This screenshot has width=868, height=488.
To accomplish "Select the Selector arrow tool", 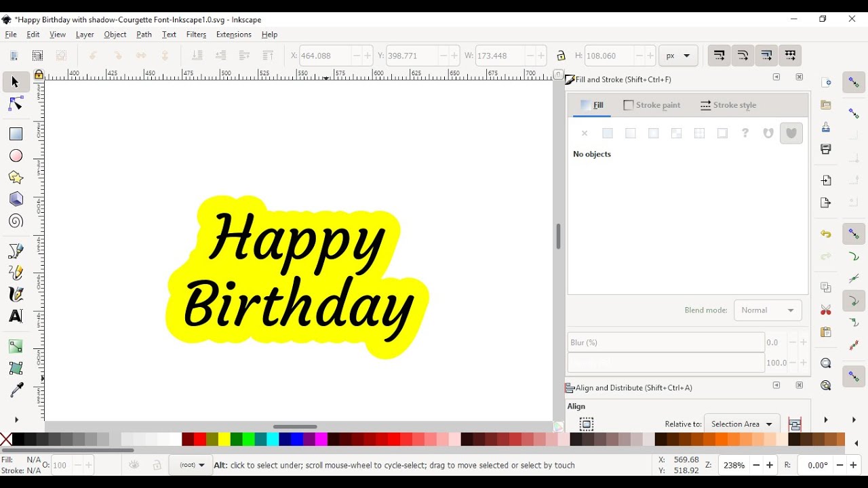I will 16,82.
